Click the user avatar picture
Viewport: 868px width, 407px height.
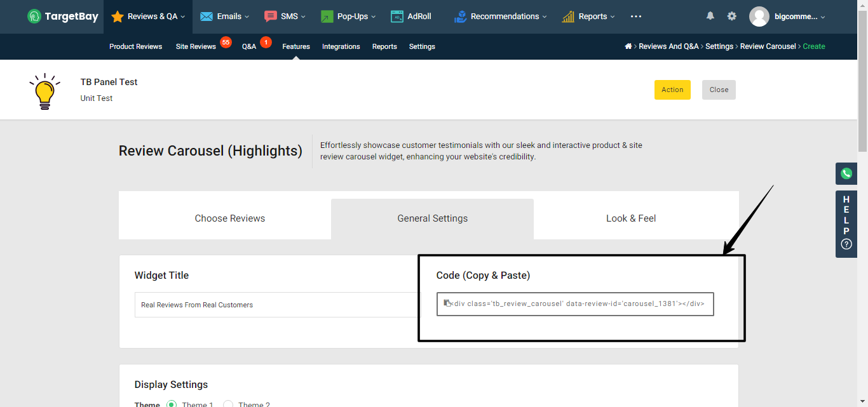759,17
